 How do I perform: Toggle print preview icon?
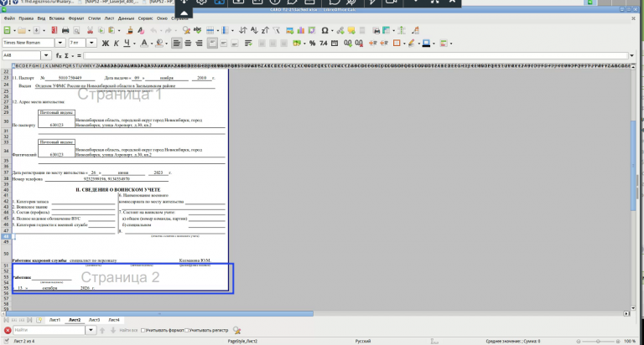(76, 30)
